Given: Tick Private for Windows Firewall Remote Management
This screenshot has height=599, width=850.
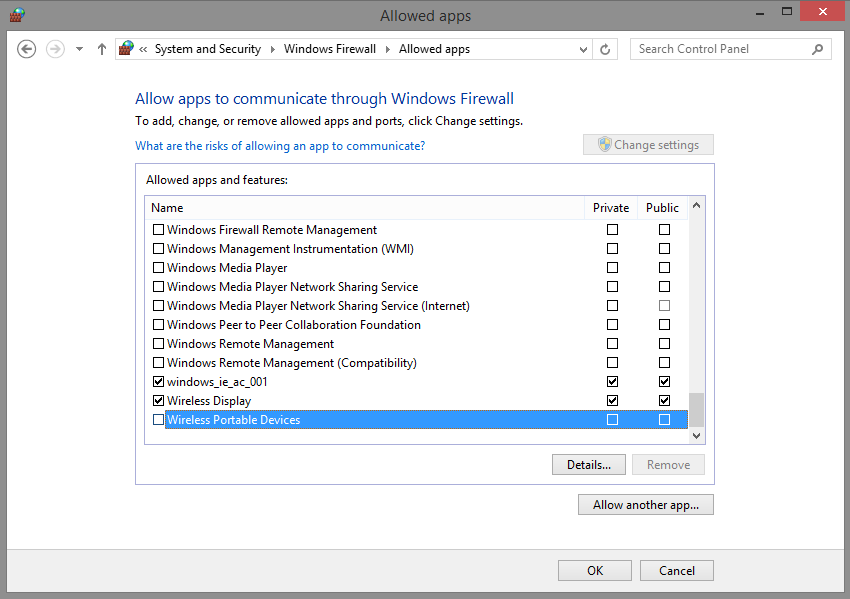Looking at the screenshot, I should [613, 230].
